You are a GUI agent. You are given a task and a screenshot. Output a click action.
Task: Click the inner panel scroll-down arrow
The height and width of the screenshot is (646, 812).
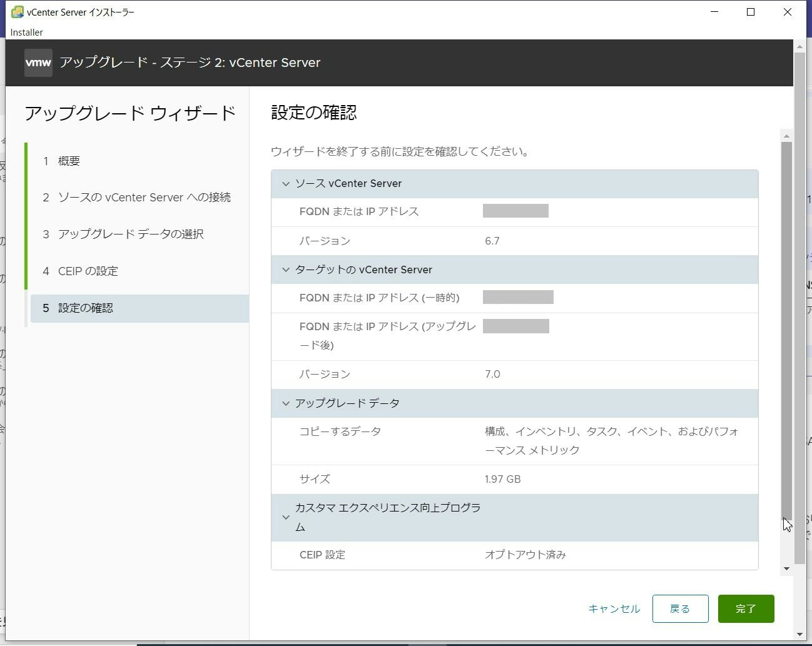pos(786,568)
